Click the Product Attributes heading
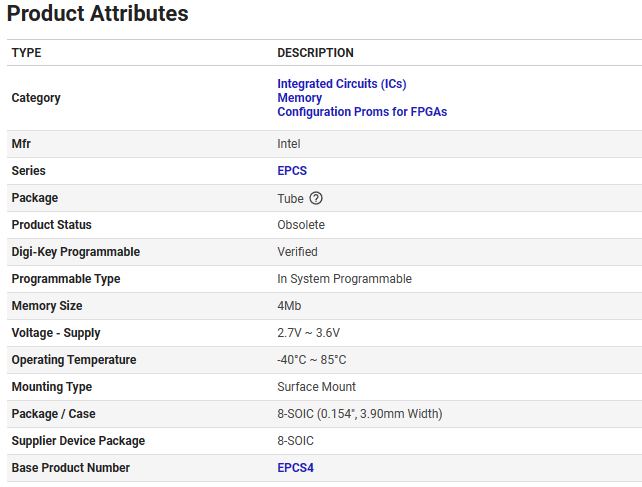The image size is (642, 487). 98,14
